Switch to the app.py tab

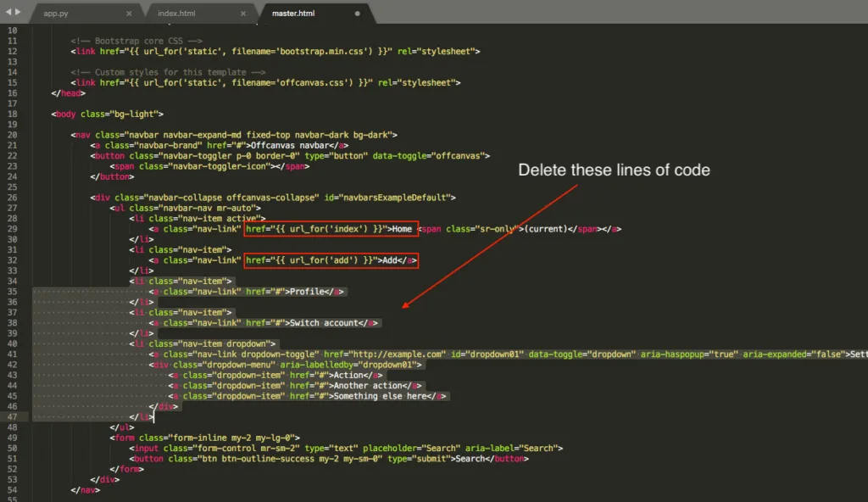tap(56, 14)
